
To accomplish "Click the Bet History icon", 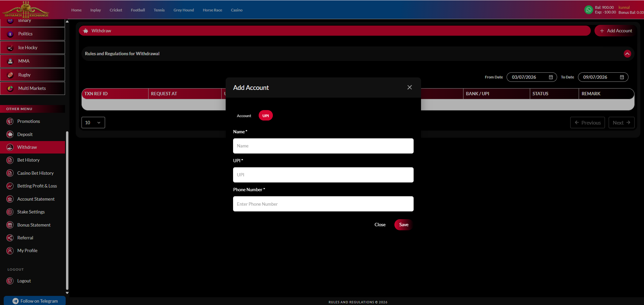I will (x=10, y=160).
